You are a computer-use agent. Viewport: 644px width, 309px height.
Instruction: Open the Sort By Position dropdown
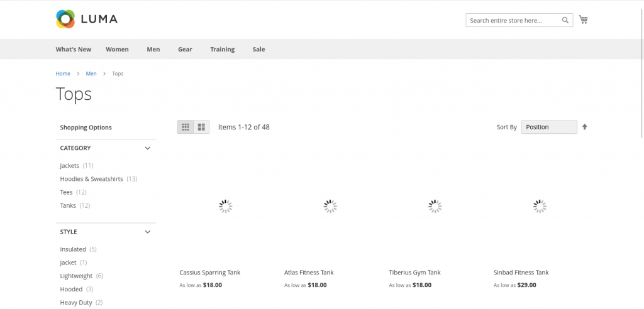point(548,127)
